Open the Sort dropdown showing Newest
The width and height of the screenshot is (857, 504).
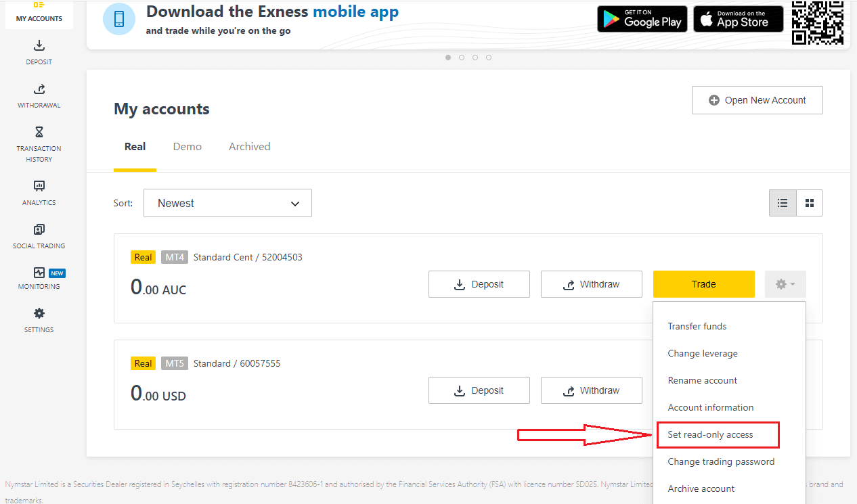pyautogui.click(x=227, y=202)
